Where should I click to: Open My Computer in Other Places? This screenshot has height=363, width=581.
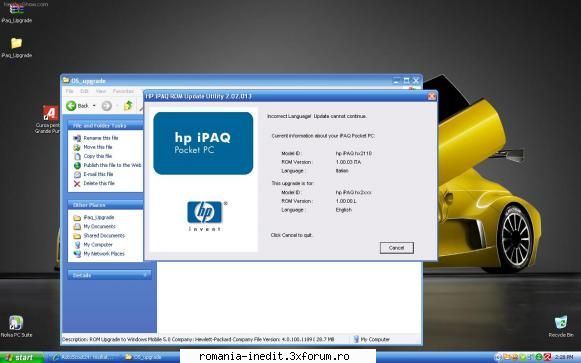coord(98,245)
